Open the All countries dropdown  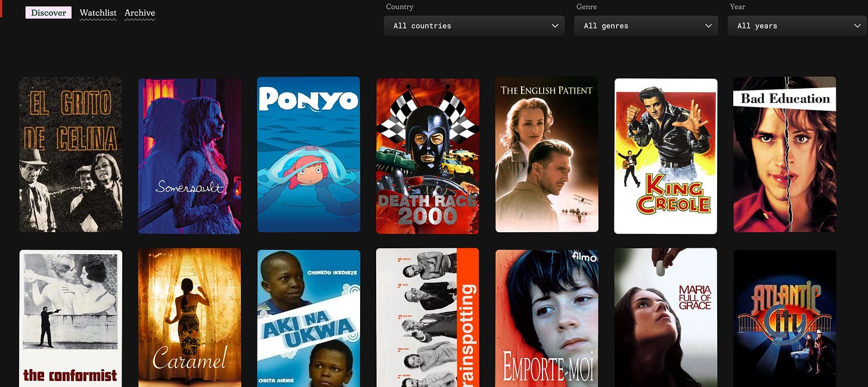click(x=474, y=26)
